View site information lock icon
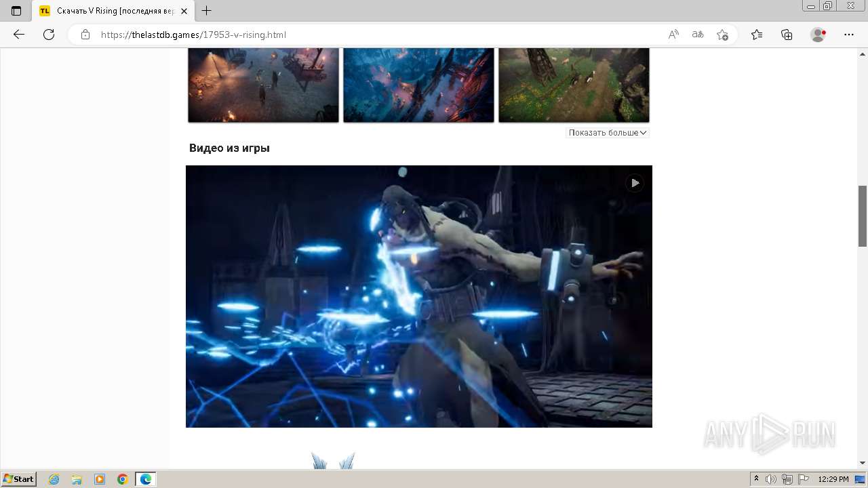Screen dimensions: 868x488 tap(85, 35)
